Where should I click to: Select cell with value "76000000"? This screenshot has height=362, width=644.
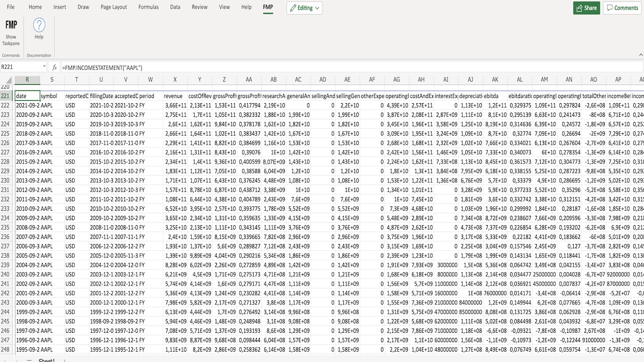[x=495, y=293]
